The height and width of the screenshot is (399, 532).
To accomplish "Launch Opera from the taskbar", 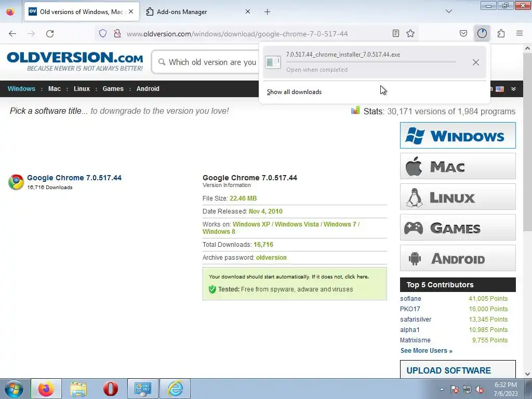I will (x=111, y=389).
